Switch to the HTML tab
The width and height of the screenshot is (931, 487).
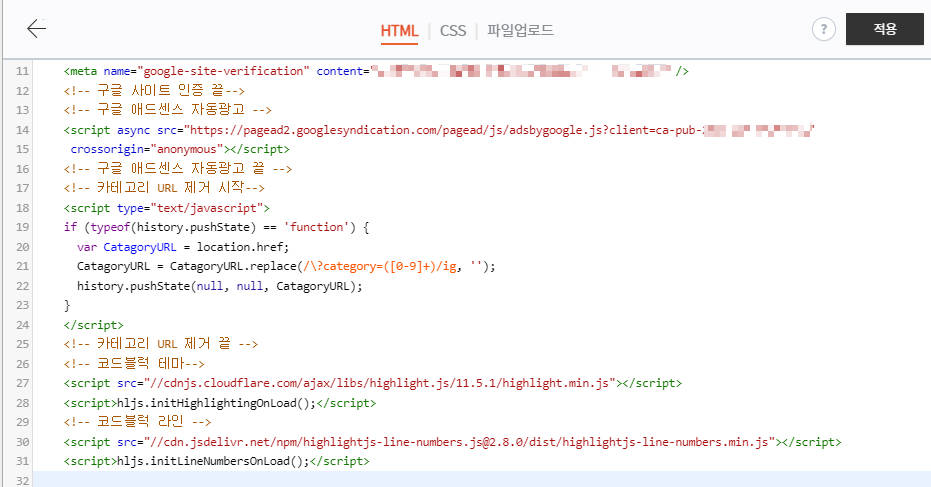point(399,30)
